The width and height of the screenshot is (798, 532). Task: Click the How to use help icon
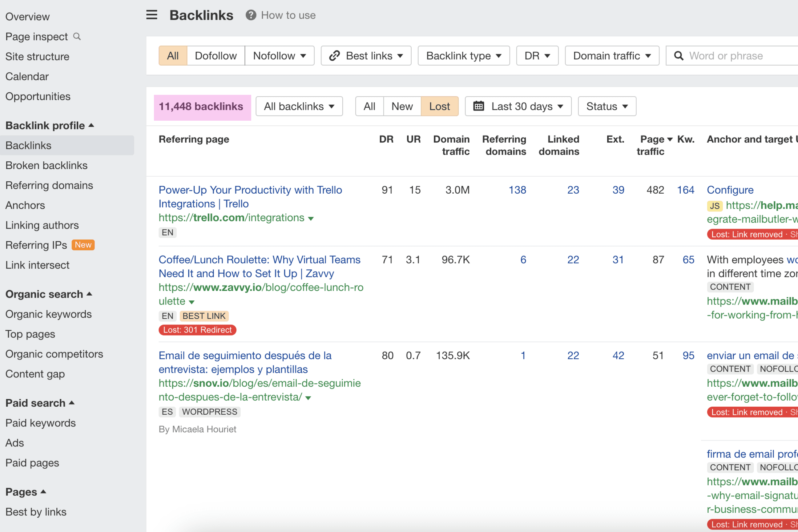click(250, 15)
